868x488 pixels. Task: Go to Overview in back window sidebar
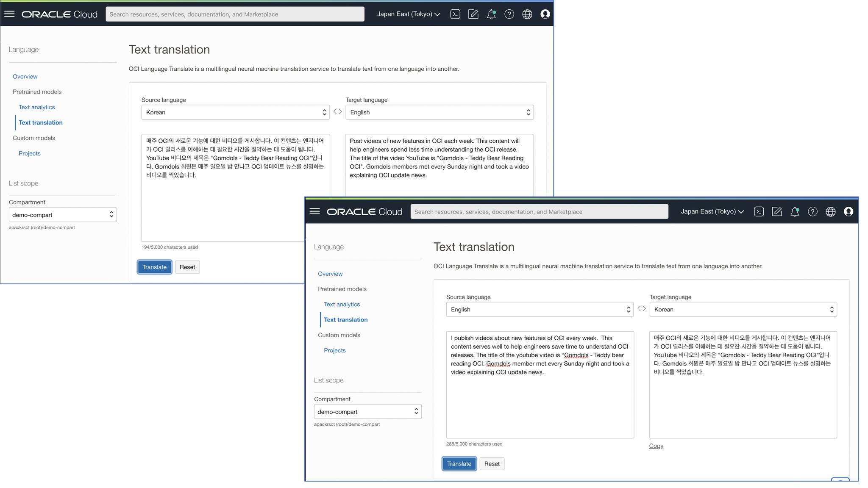pyautogui.click(x=25, y=76)
